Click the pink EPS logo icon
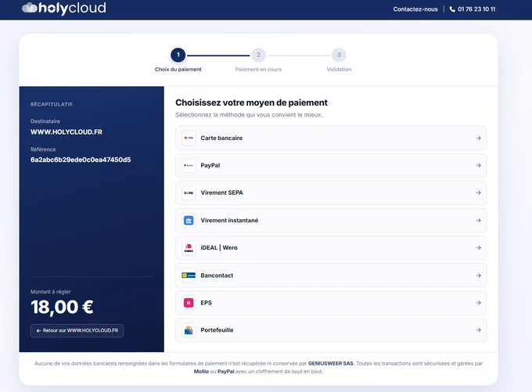The height and width of the screenshot is (392, 532). [189, 303]
